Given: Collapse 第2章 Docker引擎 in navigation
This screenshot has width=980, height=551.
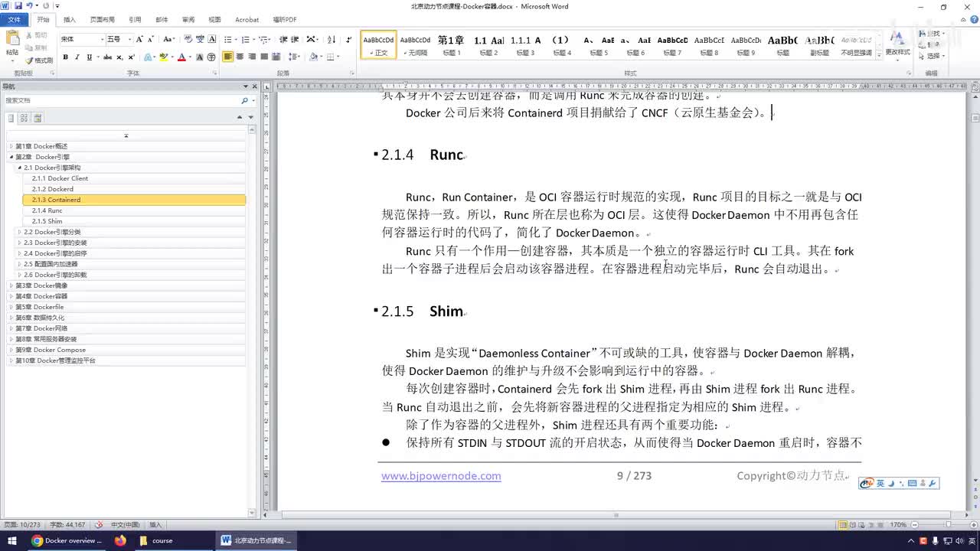Looking at the screenshot, I should point(11,157).
